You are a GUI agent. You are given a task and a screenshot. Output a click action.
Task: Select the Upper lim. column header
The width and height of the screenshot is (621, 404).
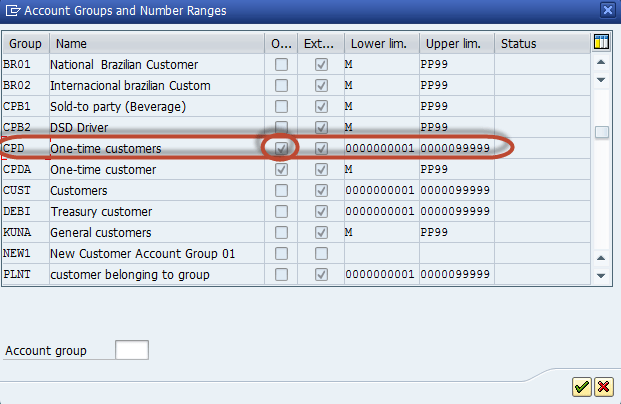click(455, 43)
